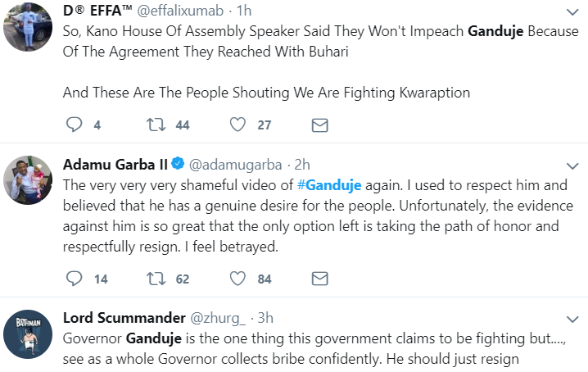Viewport: 588px width, 372px height.
Task: Send D® EFFA's tweet via direct message
Action: pyautogui.click(x=320, y=125)
